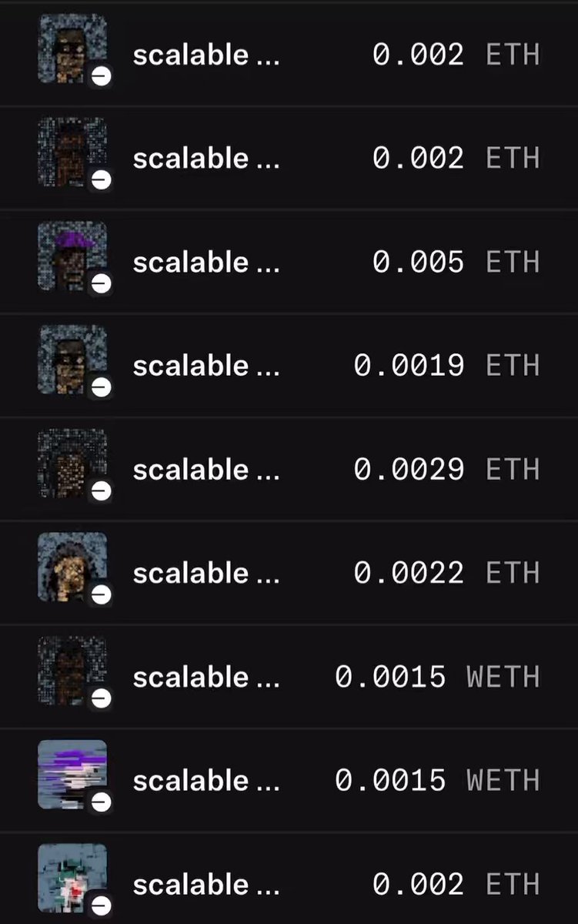Screen dimensions: 578x924
Task: Open the glitched purple-striped thumbnail
Action: (72, 774)
